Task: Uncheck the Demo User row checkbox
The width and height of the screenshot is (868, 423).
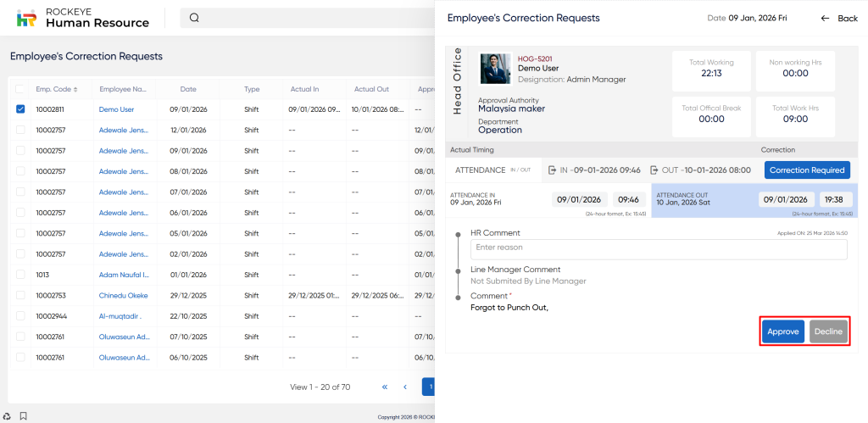Action: 20,109
